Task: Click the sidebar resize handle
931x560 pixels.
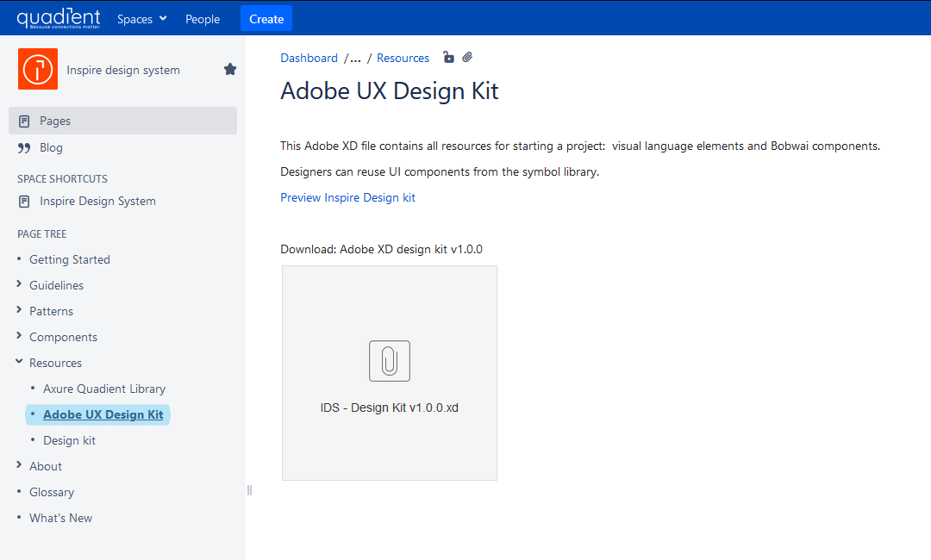Action: tap(249, 490)
